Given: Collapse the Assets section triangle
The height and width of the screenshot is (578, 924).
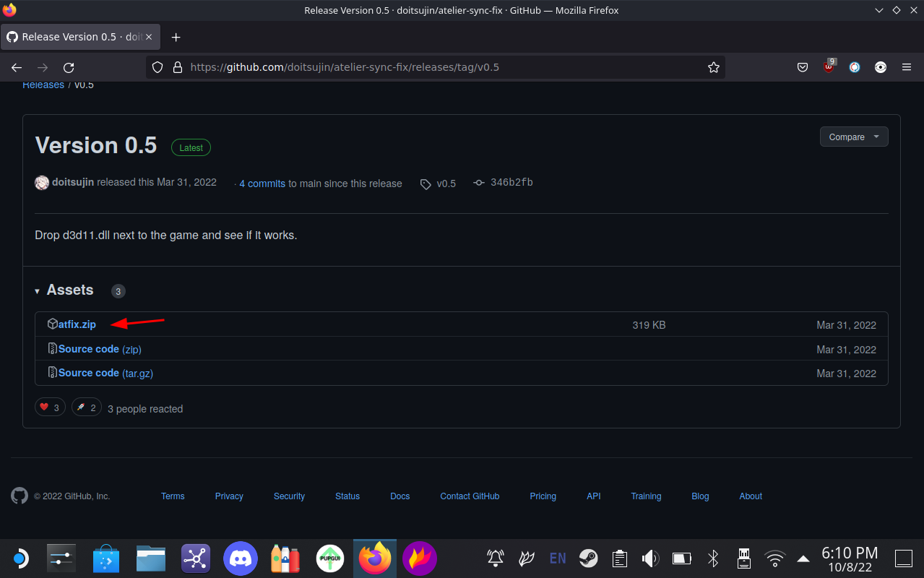Looking at the screenshot, I should [x=37, y=291].
